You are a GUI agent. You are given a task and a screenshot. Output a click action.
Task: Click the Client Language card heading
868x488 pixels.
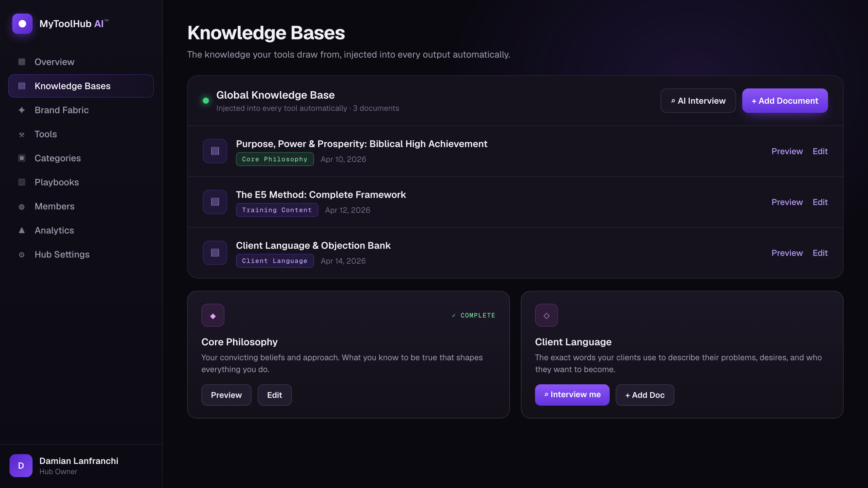click(x=573, y=342)
